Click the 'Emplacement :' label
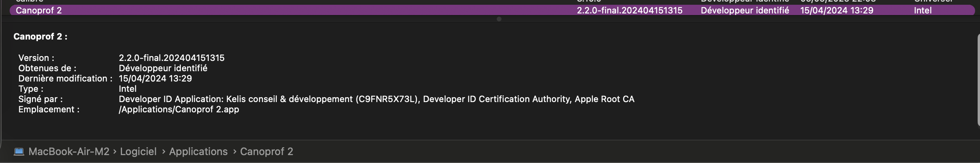This screenshot has height=163, width=980. 49,109
